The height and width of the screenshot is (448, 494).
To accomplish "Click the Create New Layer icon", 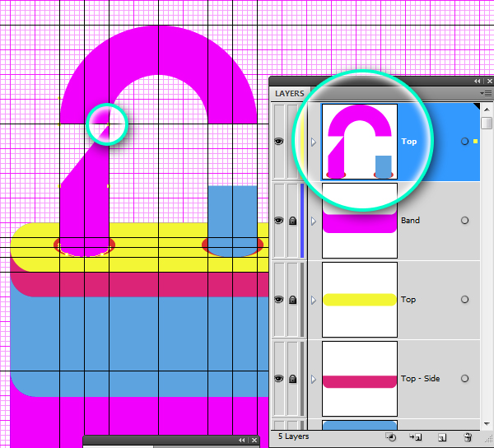I will pos(442,437).
